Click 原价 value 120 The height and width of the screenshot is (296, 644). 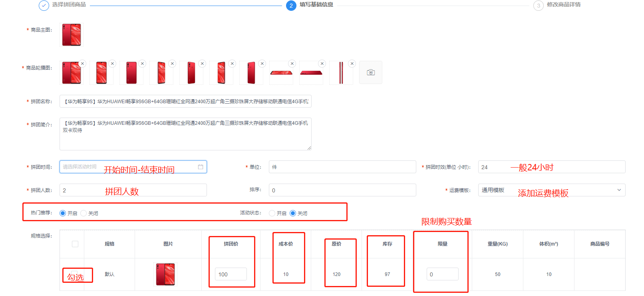(x=337, y=274)
